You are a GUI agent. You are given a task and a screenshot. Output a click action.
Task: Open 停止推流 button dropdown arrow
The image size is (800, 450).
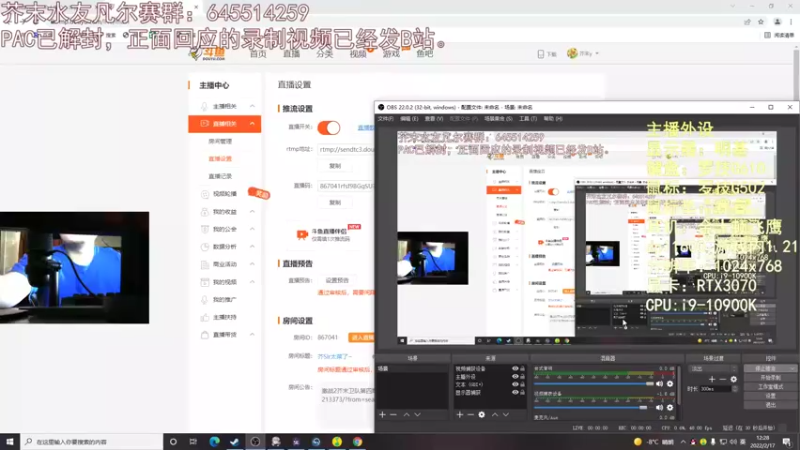(x=791, y=368)
